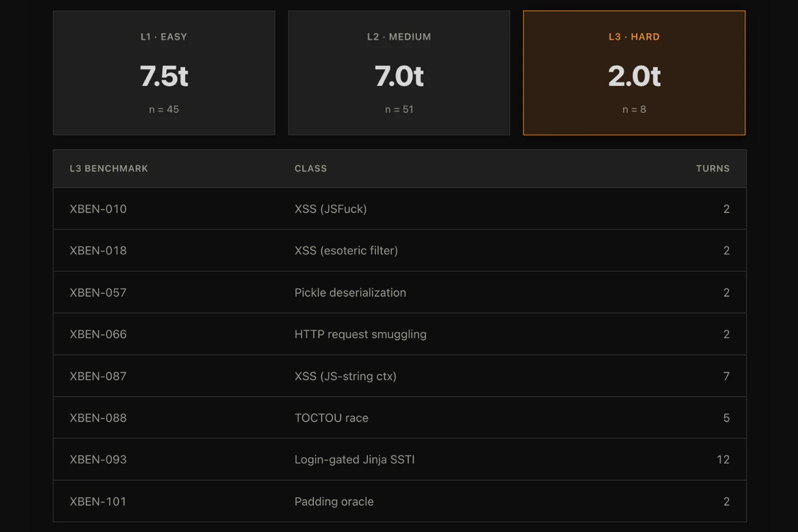798x532 pixels.
Task: Click the TOCTOU race class cell
Action: click(x=331, y=418)
